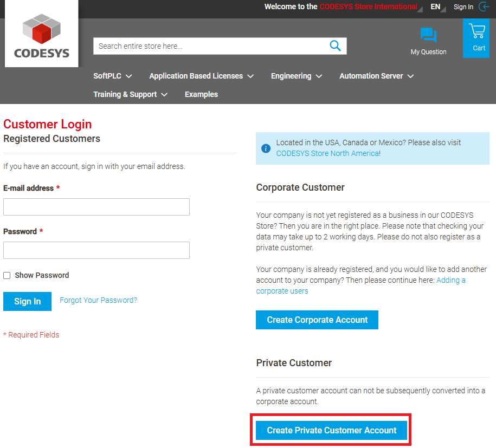Visit the CODESYS Store North America link

[x=327, y=153]
